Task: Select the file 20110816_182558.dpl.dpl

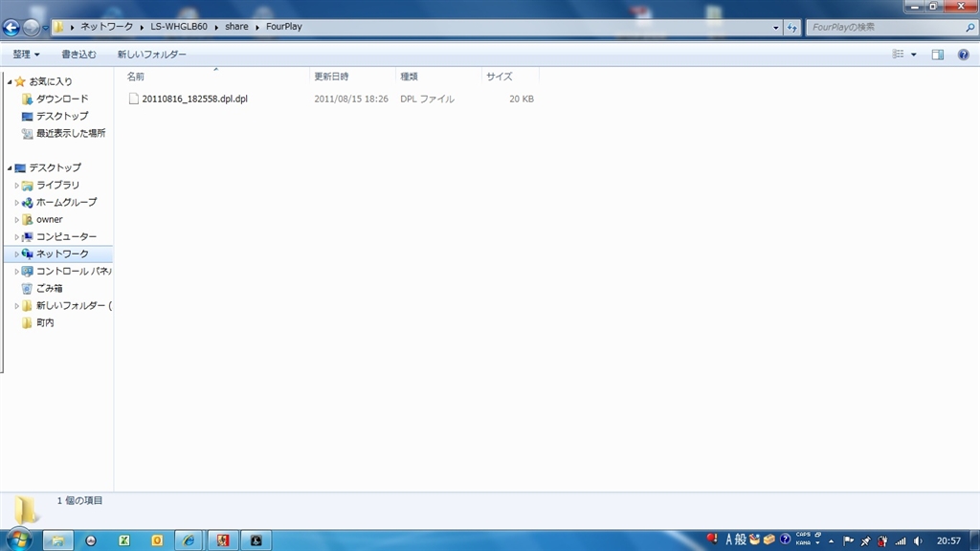Action: click(x=194, y=99)
